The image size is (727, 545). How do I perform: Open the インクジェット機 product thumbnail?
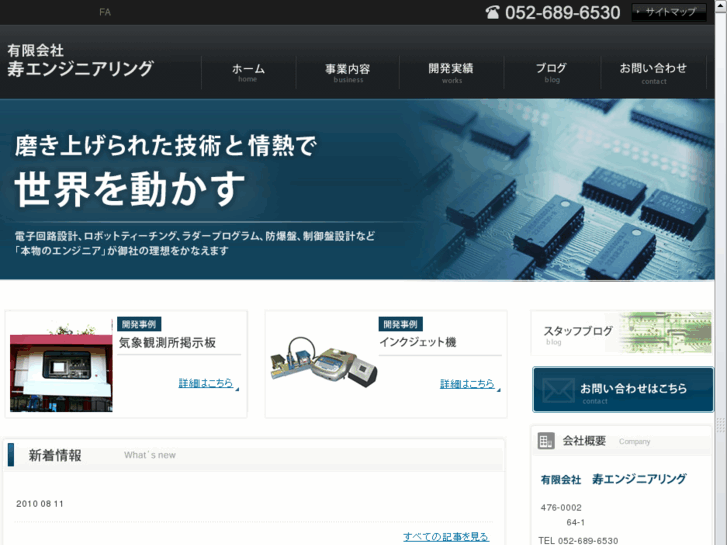(x=324, y=363)
